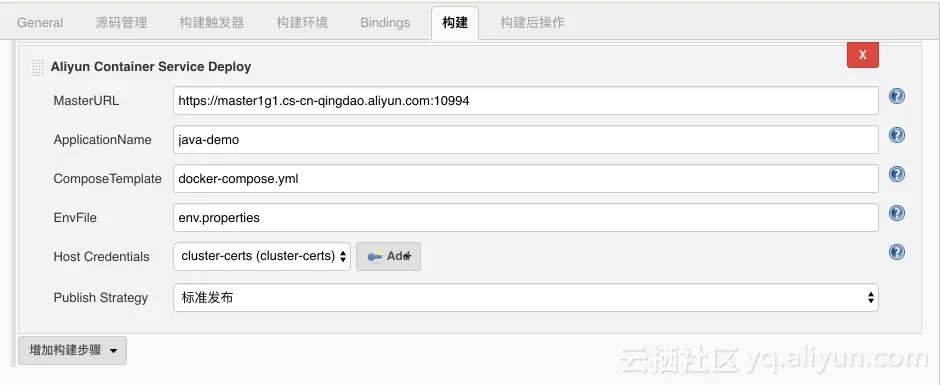Open the 源码管理 tab
940x385 pixels.
click(x=121, y=23)
